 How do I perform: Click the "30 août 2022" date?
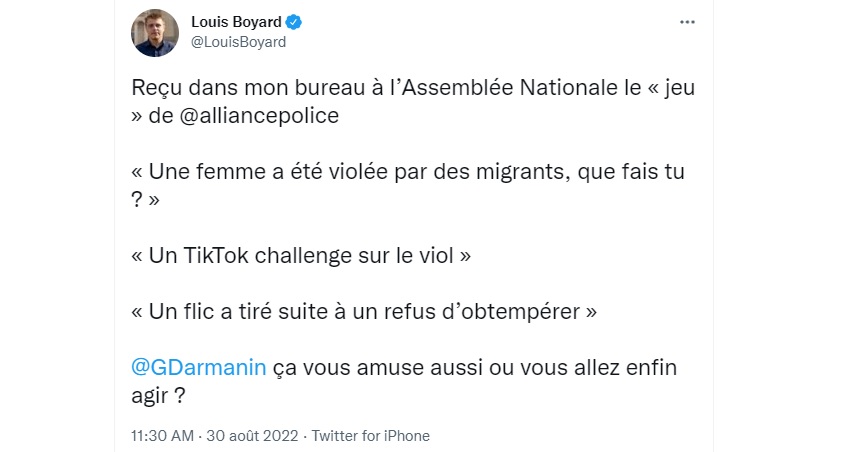tap(250, 436)
